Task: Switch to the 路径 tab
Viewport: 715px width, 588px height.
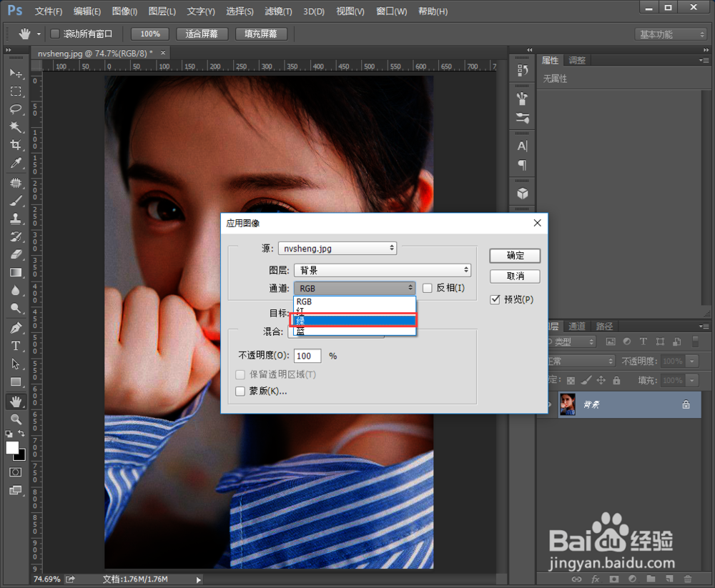Action: pos(604,327)
